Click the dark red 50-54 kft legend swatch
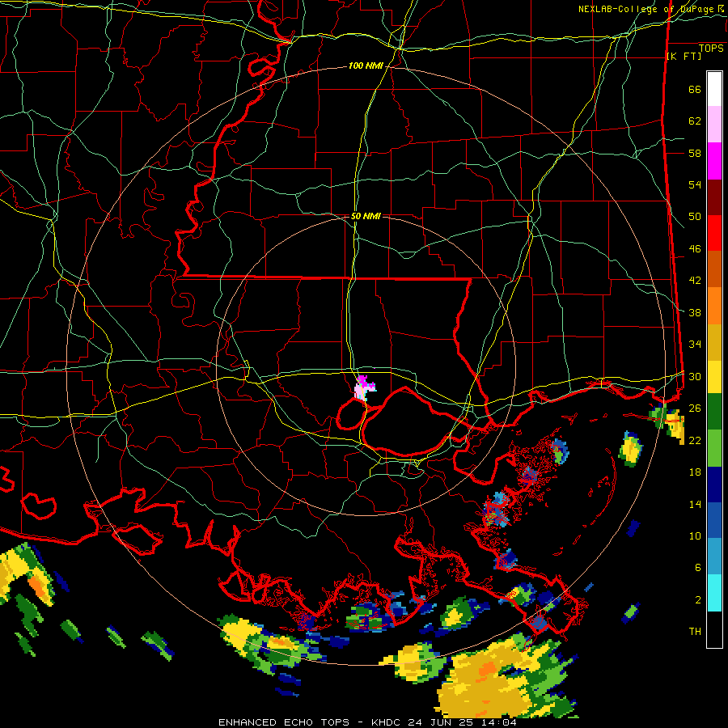Image resolution: width=728 pixels, height=728 pixels. [x=714, y=197]
